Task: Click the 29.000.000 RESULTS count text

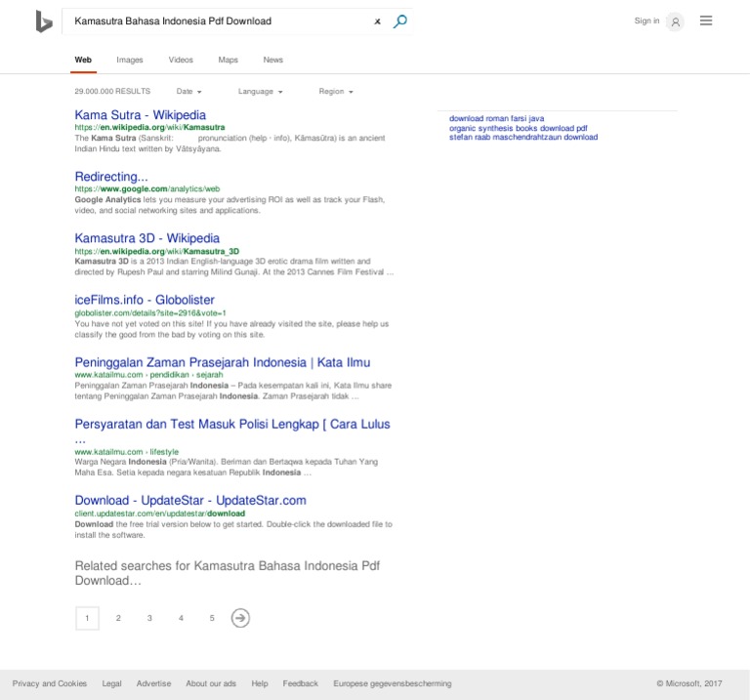Action: pos(112,92)
